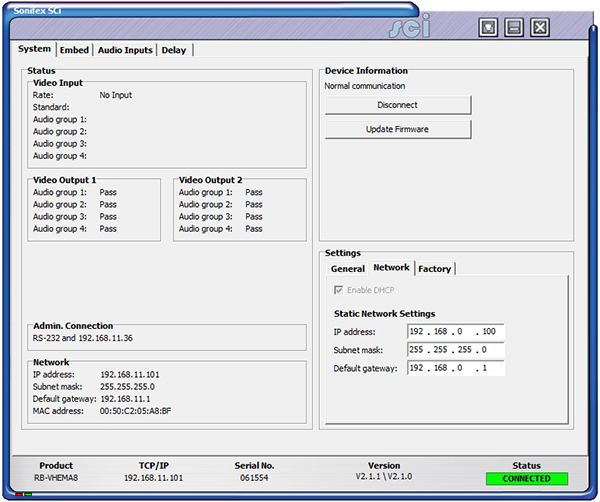This screenshot has height=502, width=600.
Task: Click the product name RB-VHEMA8
Action: coord(56,478)
